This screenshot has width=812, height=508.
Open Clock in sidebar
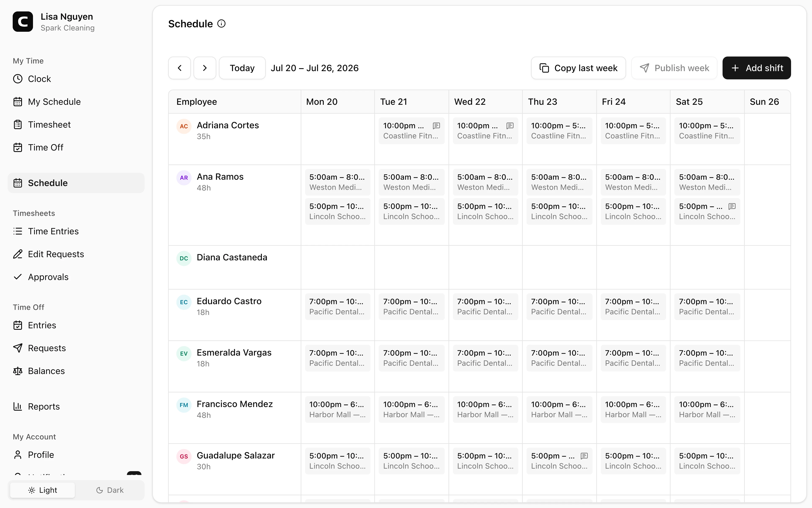[76, 79]
